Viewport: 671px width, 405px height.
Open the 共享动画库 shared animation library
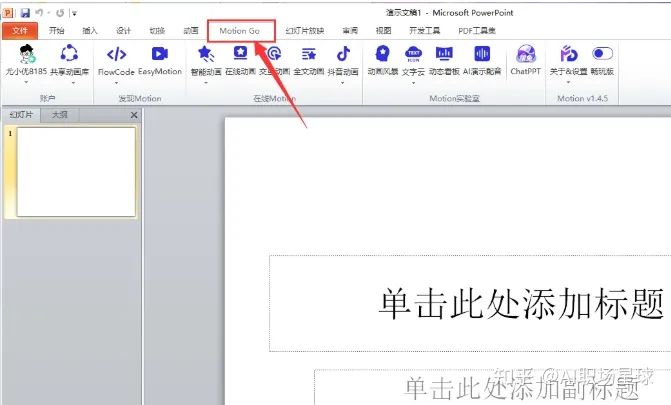click(x=69, y=54)
